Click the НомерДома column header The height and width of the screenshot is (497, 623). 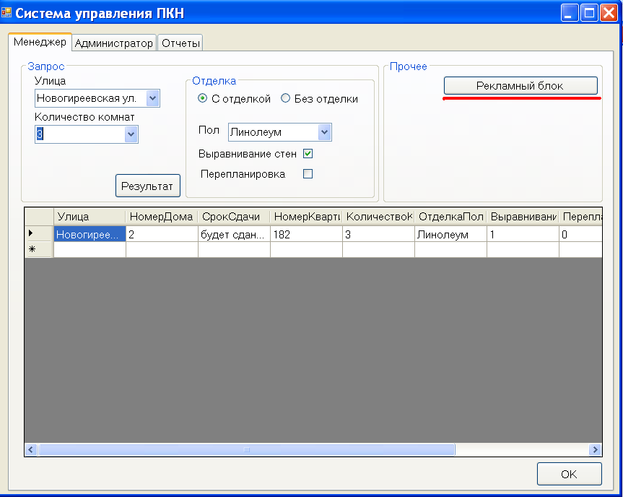tap(162, 217)
